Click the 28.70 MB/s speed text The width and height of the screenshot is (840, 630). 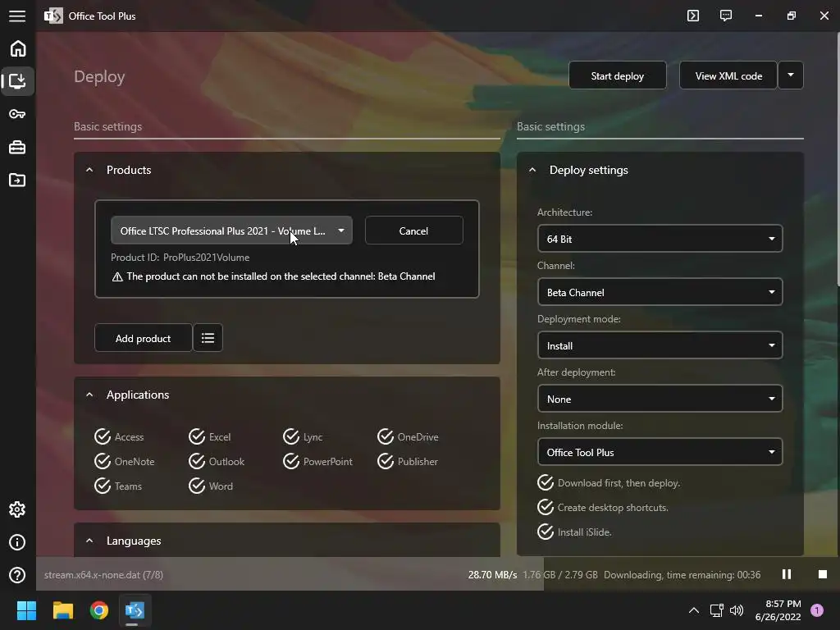click(492, 575)
